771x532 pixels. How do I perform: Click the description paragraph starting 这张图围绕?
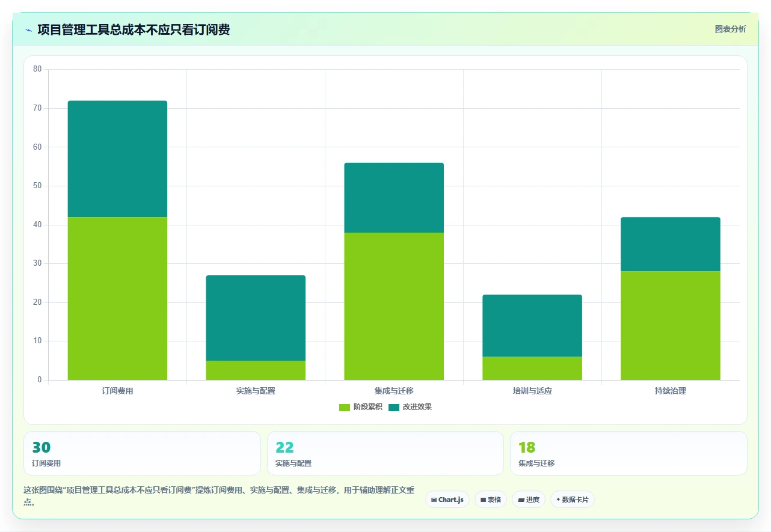coord(219,496)
